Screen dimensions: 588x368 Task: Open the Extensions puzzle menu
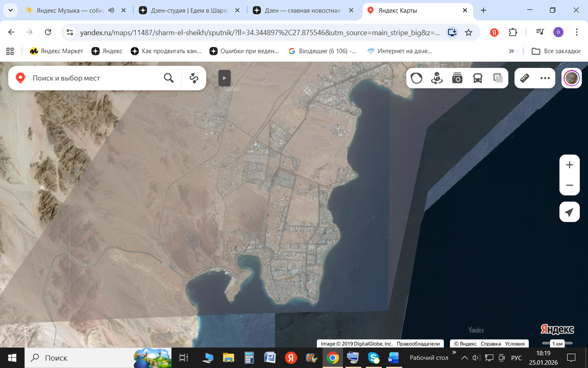(513, 32)
